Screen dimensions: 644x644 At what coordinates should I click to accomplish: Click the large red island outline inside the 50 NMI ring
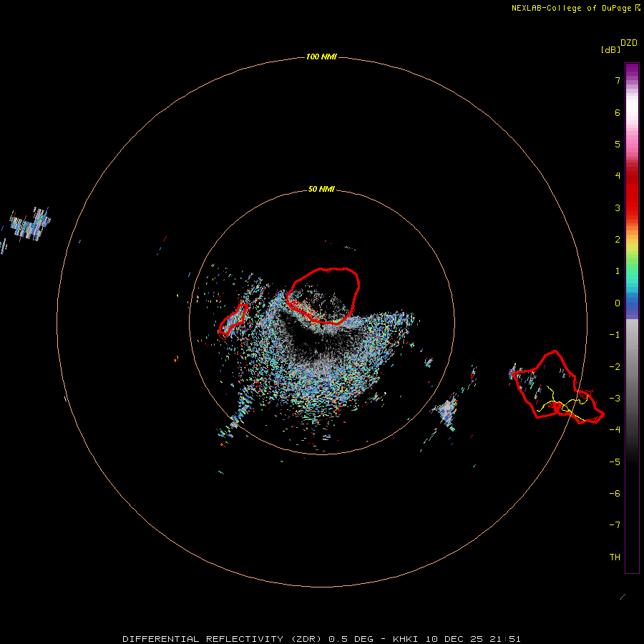323,296
